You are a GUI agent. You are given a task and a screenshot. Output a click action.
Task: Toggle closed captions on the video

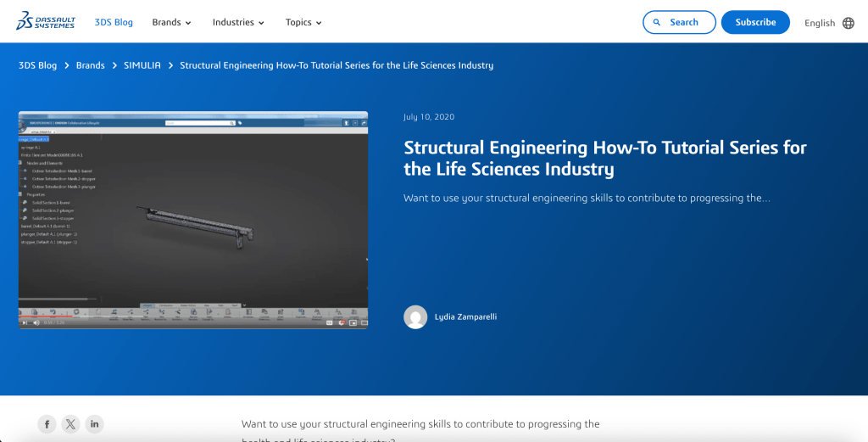click(x=329, y=322)
